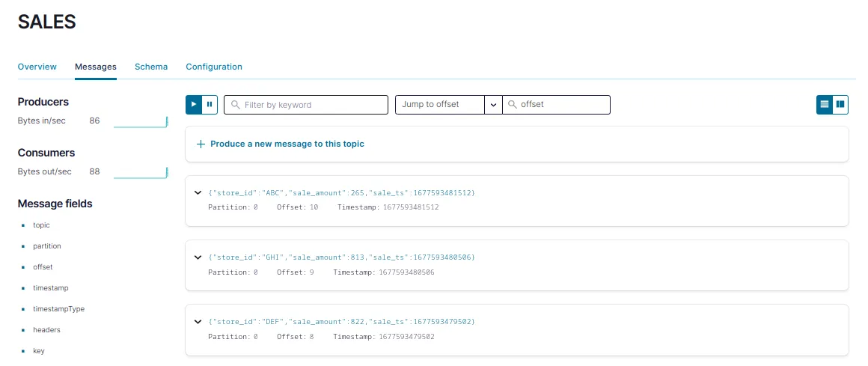The height and width of the screenshot is (366, 868).
Task: Toggle the timestampType message field
Action: coord(58,309)
